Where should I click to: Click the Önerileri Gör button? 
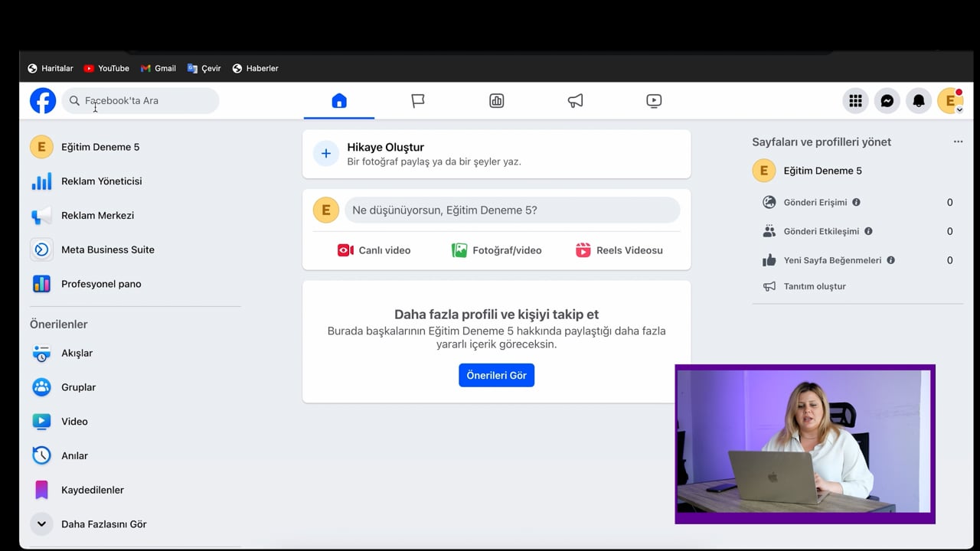496,375
